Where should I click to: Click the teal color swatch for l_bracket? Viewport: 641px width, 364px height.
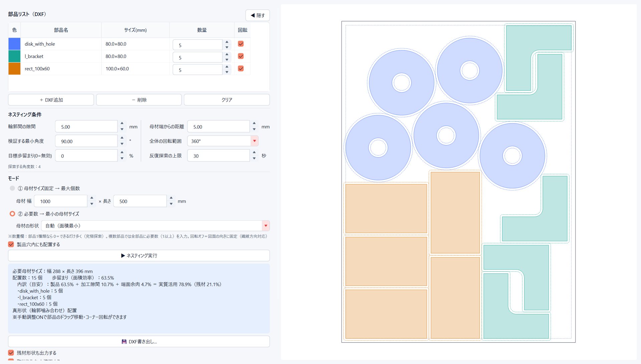pyautogui.click(x=14, y=56)
